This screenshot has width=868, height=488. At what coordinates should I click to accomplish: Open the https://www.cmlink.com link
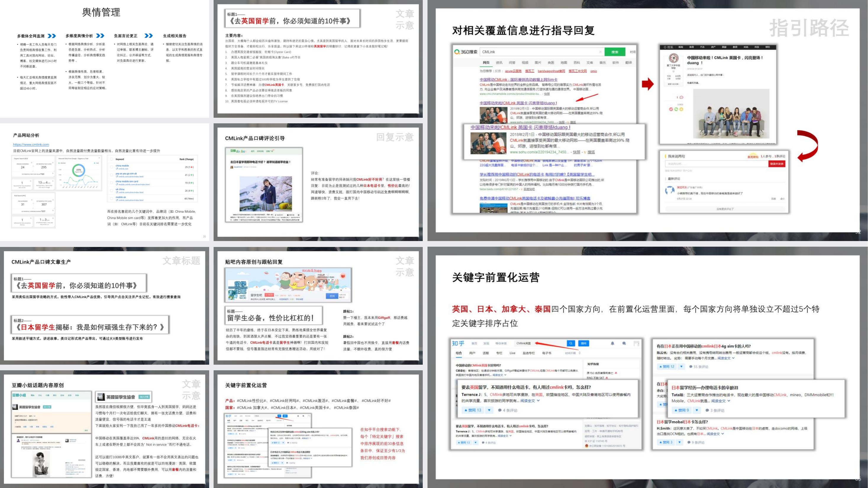point(31,145)
